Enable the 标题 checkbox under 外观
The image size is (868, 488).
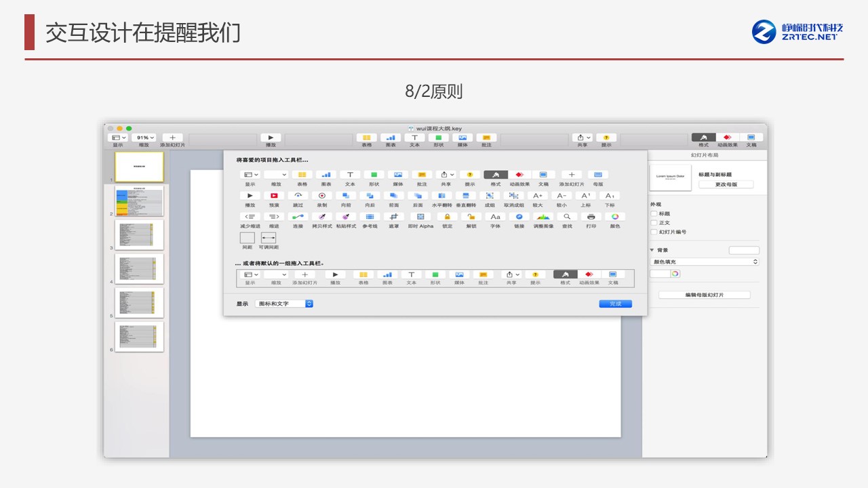[654, 213]
